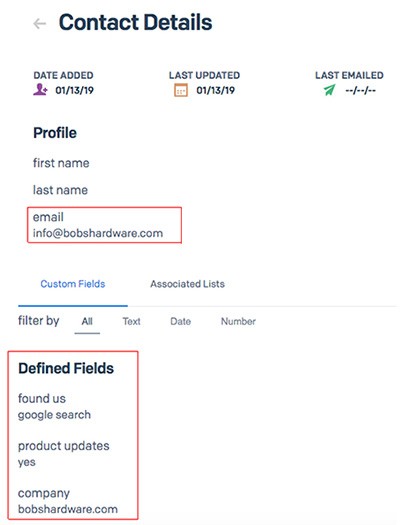Click the company value bobshardware.com

point(68,509)
